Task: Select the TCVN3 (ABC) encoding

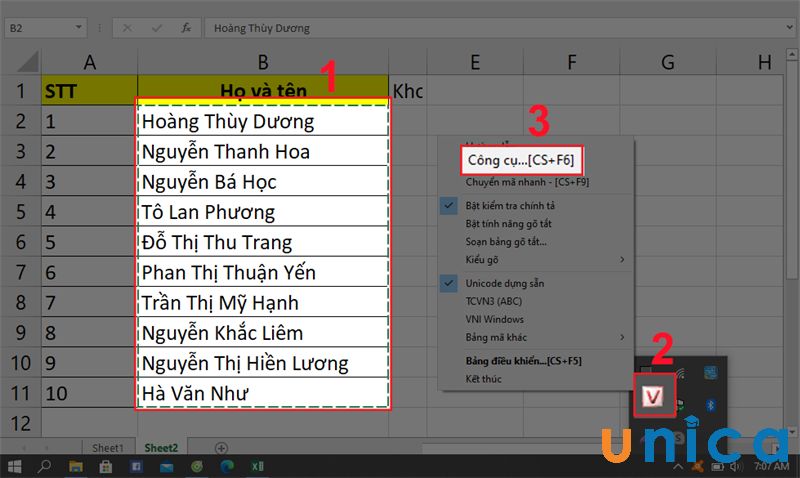Action: pos(493,301)
